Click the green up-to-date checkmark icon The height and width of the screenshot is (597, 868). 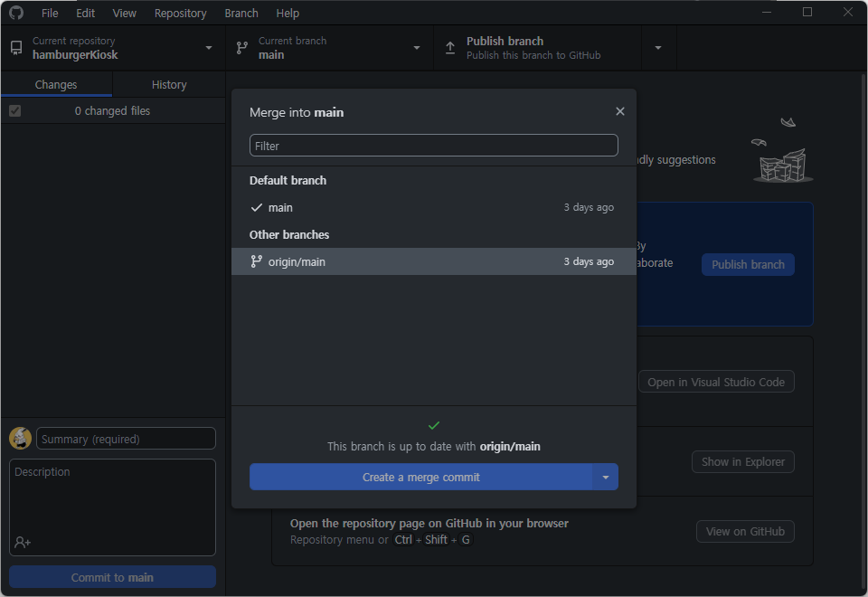pyautogui.click(x=434, y=425)
